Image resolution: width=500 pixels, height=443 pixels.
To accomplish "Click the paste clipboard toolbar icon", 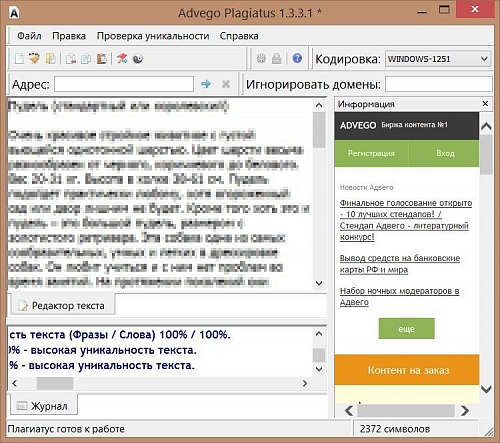I will pyautogui.click(x=102, y=59).
